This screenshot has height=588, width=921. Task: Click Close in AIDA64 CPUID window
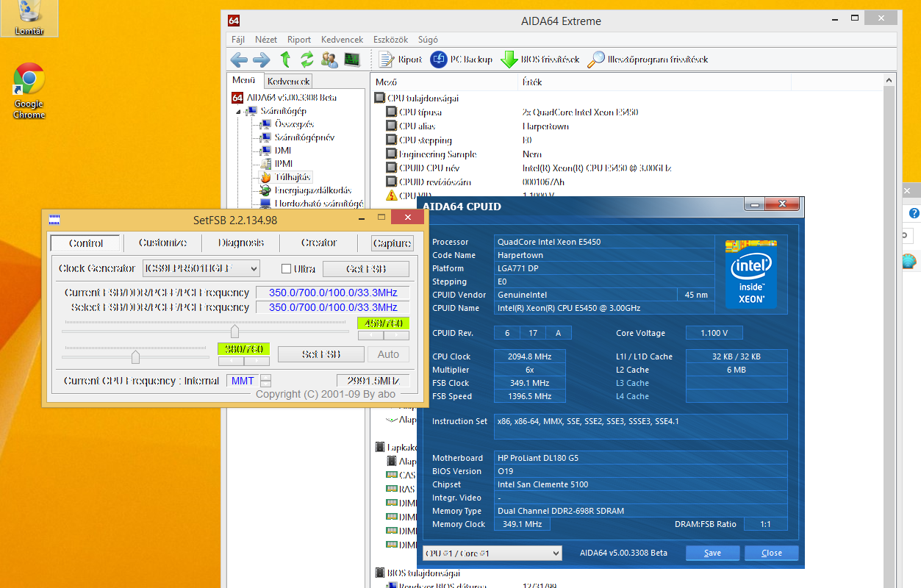point(772,553)
